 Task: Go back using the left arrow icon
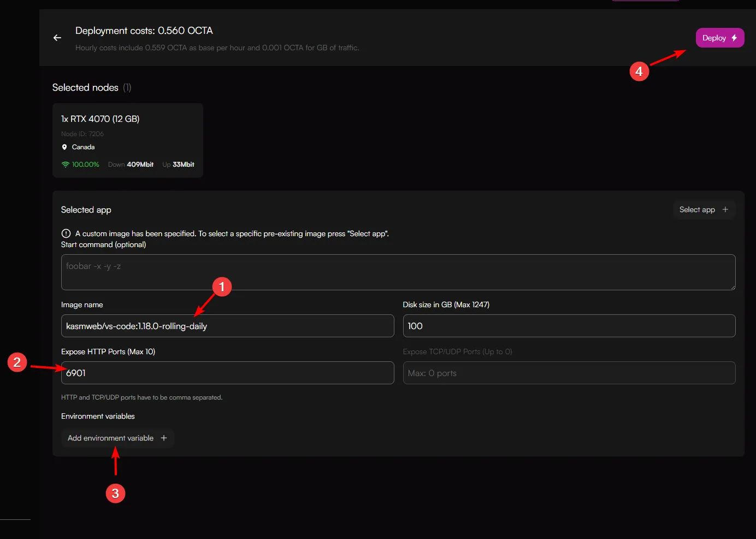tap(57, 38)
